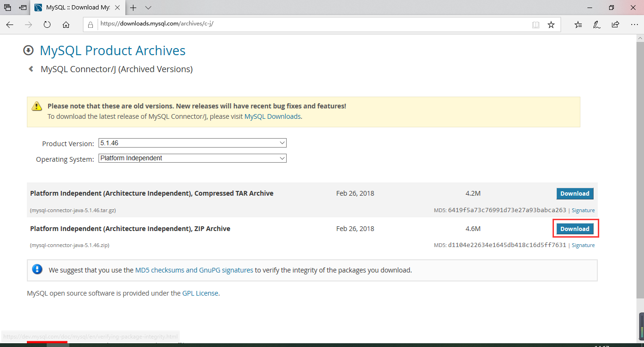This screenshot has height=347, width=644.
Task: Click the download circle icon by MySQL Product Archives
Action: (29, 50)
